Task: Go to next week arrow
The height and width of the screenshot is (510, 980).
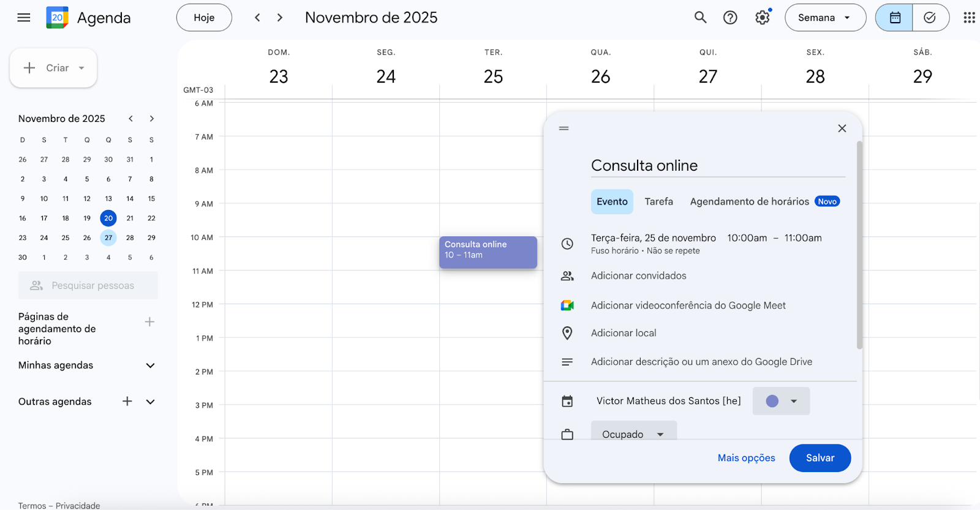Action: pyautogui.click(x=280, y=18)
